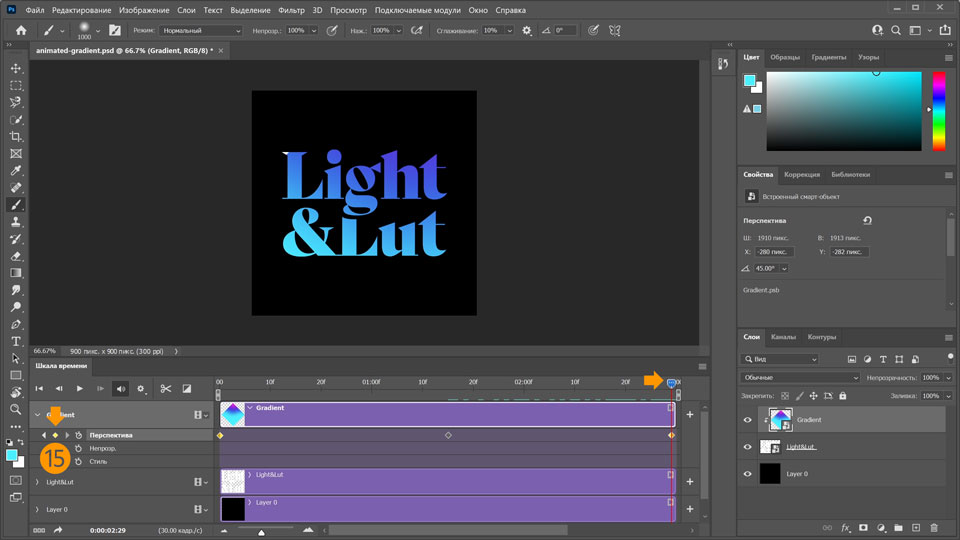Image resolution: width=960 pixels, height=540 pixels.
Task: Pick the Horizontal Type tool
Action: (x=16, y=341)
